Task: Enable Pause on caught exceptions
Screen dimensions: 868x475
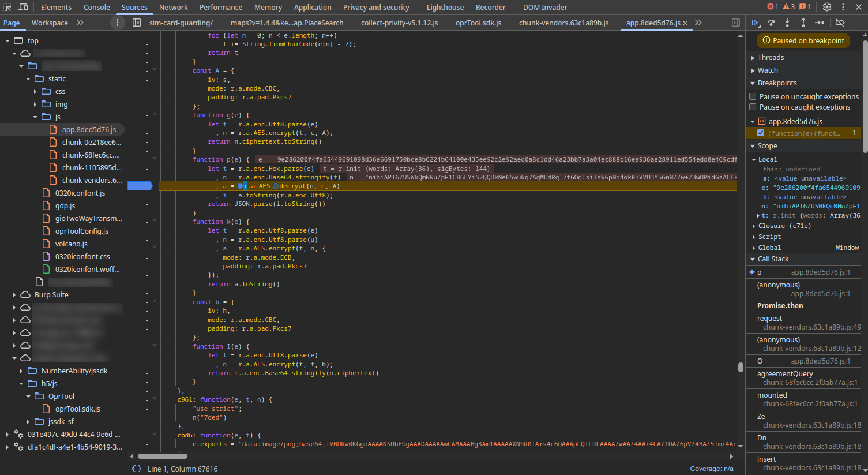Action: [753, 107]
